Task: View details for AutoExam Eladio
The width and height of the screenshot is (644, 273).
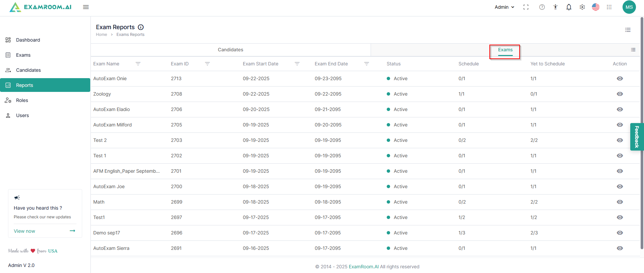Action: (620, 109)
